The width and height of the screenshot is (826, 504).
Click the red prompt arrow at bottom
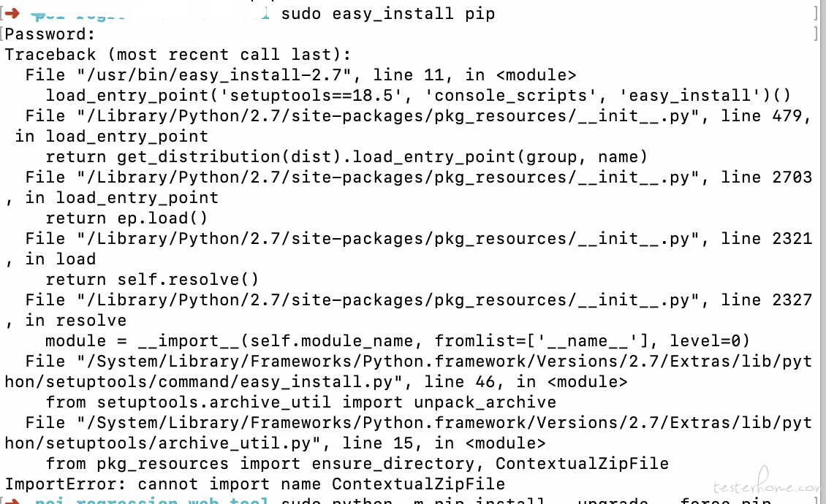point(12,501)
